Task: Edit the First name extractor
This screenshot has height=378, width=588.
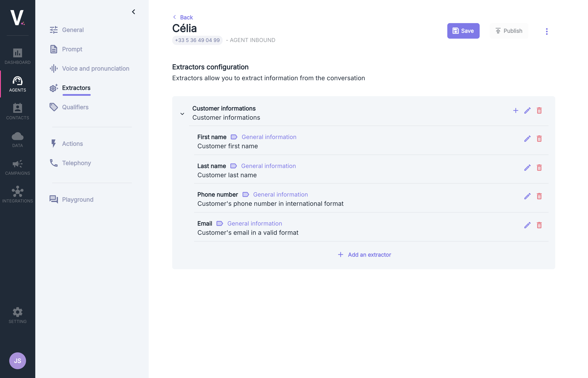Action: point(527,139)
